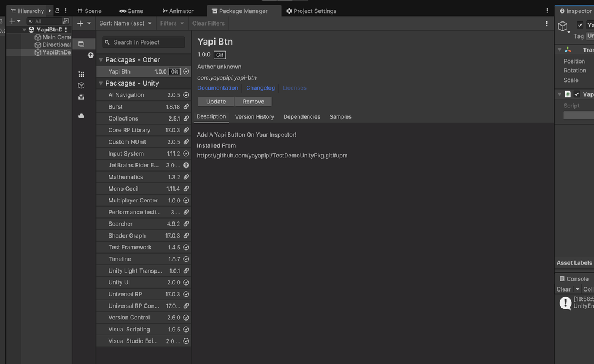Click the Transform axis icon in the Inspector
Image resolution: width=594 pixels, height=364 pixels.
coord(568,50)
